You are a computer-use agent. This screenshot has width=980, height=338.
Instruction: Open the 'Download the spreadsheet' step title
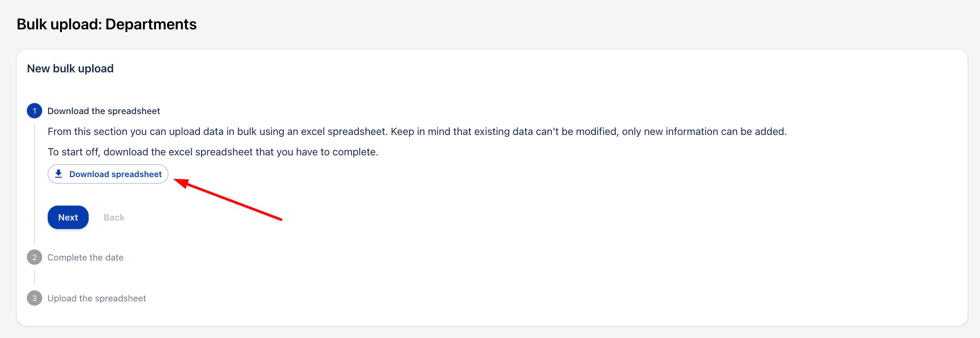point(104,111)
